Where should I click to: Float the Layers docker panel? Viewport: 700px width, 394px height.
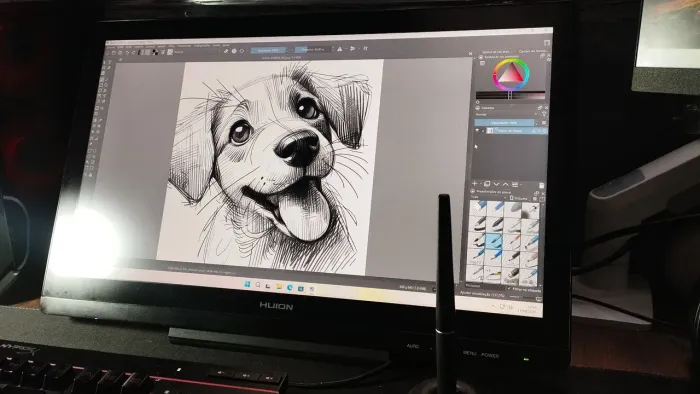[x=540, y=108]
